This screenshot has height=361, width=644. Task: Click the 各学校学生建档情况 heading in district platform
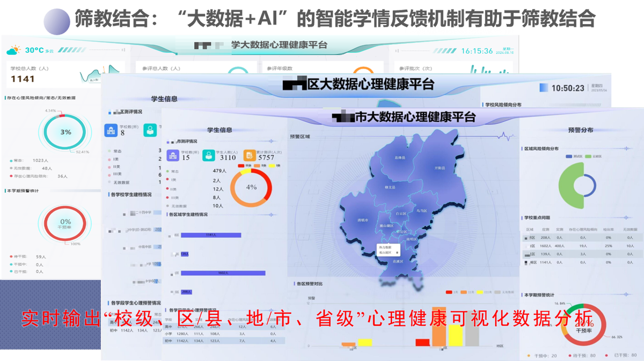coord(130,194)
